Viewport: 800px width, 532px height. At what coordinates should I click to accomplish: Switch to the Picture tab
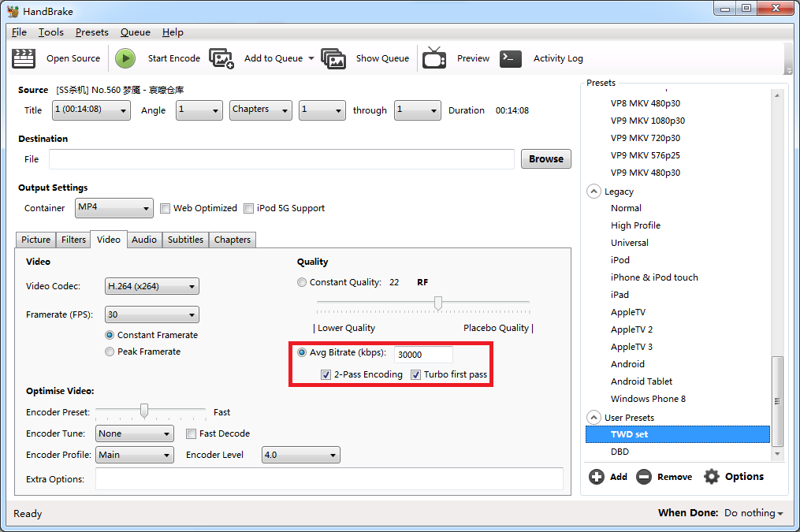35,240
